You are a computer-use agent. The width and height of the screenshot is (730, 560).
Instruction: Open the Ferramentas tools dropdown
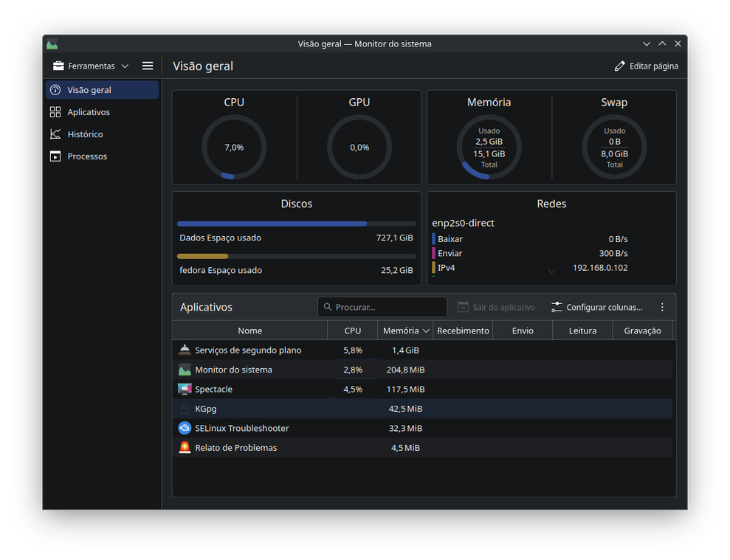click(91, 66)
